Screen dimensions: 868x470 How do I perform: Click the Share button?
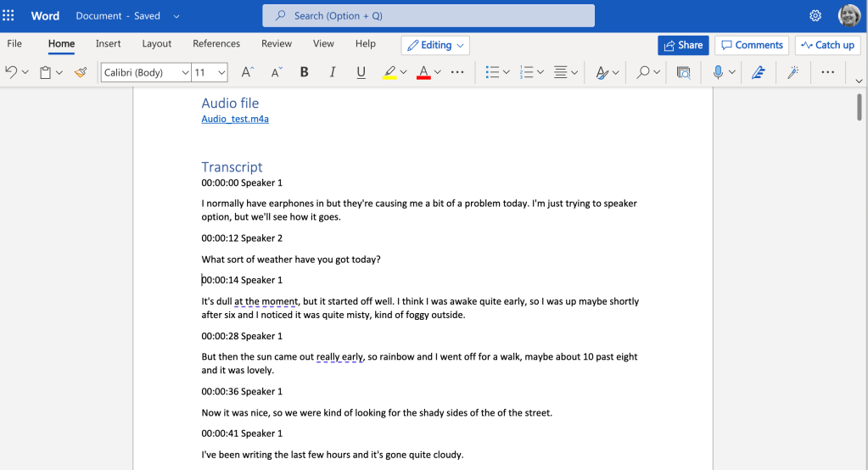(683, 45)
